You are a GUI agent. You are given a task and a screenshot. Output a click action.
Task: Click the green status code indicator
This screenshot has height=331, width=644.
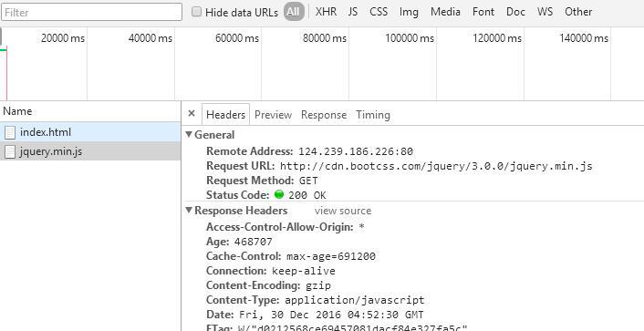point(279,194)
